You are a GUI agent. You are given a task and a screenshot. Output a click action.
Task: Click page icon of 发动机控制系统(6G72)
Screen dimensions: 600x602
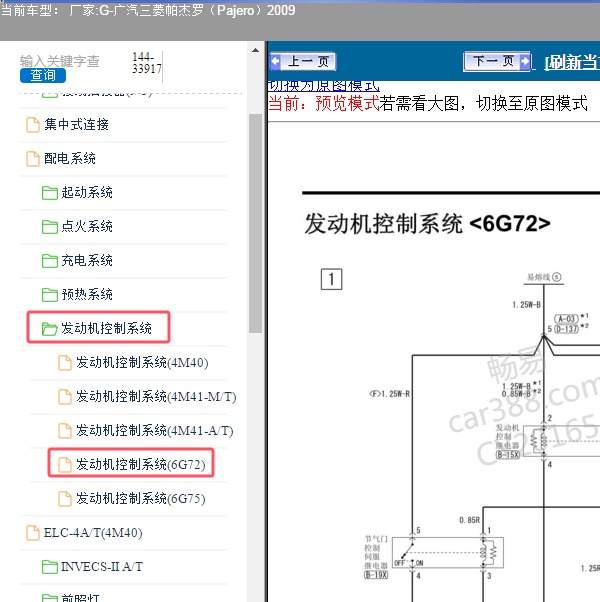(64, 465)
